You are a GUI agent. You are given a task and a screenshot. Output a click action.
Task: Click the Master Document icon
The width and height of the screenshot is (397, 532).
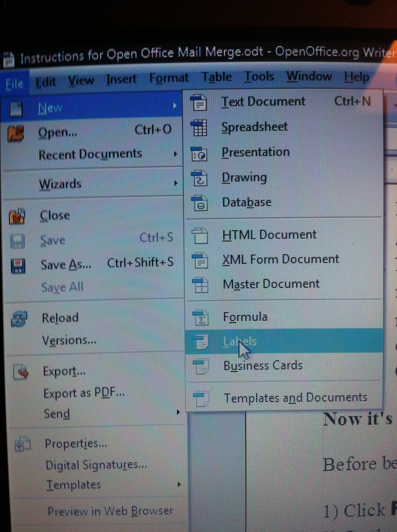200,285
